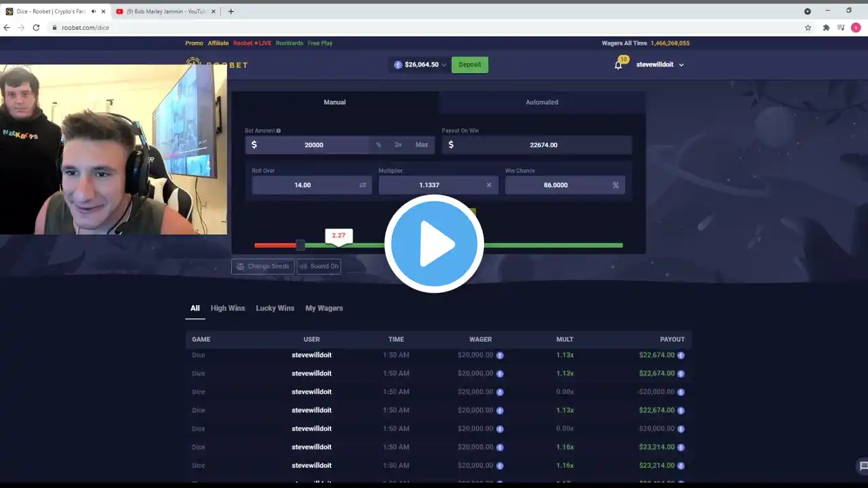This screenshot has width=868, height=488.
Task: Toggle the Sound On button
Action: (x=319, y=266)
